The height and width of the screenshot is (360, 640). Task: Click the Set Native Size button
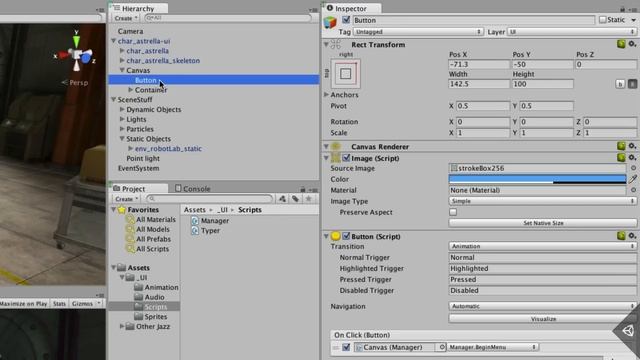[543, 223]
